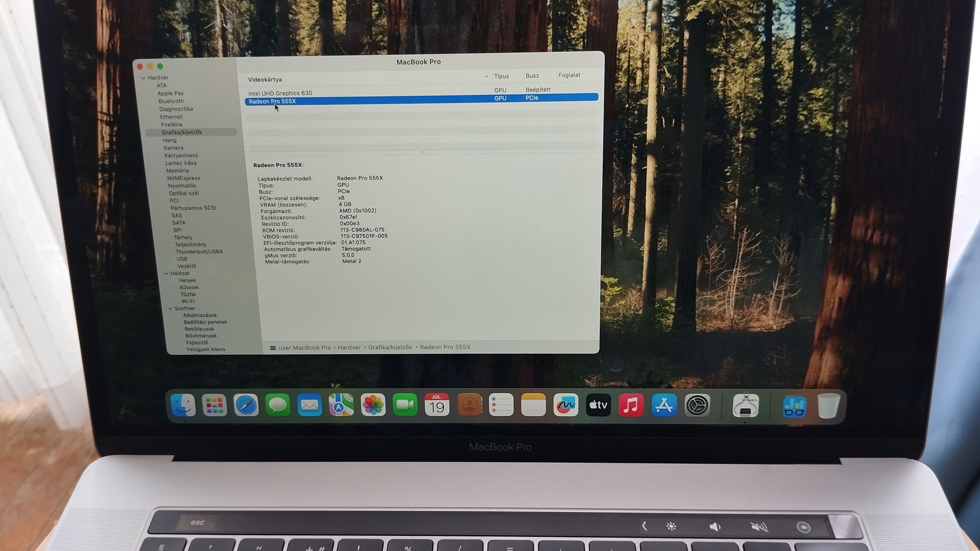Open Music app in dock
Viewport: 980px width, 551px height.
click(631, 405)
